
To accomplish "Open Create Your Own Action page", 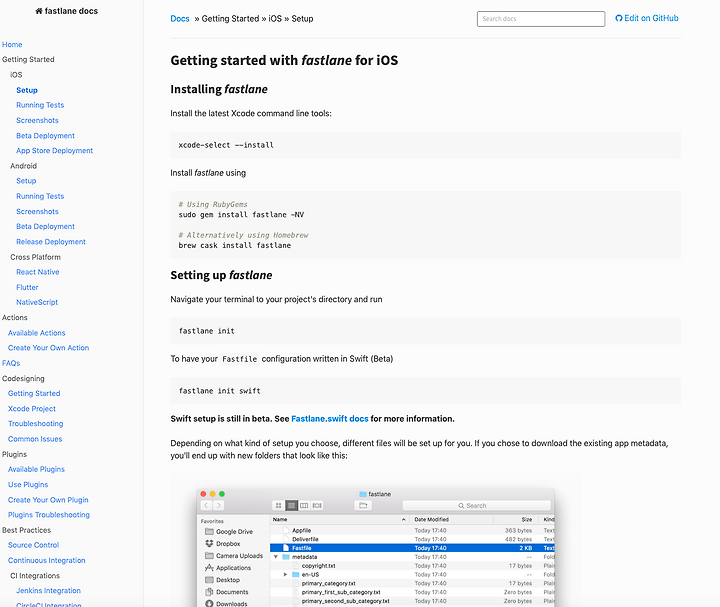I will [x=48, y=348].
